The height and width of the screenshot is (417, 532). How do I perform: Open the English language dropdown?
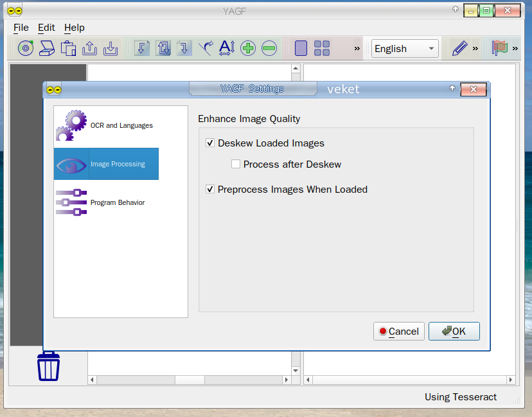tap(405, 49)
